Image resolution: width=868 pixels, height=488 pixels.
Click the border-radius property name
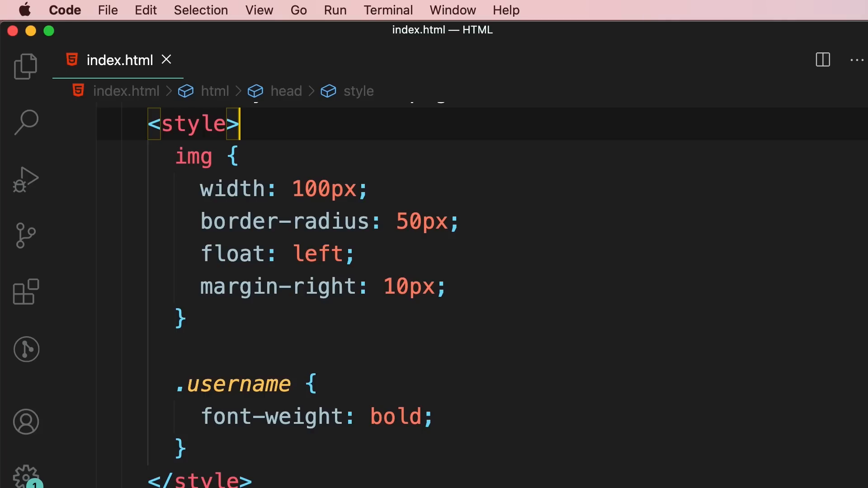pyautogui.click(x=285, y=221)
